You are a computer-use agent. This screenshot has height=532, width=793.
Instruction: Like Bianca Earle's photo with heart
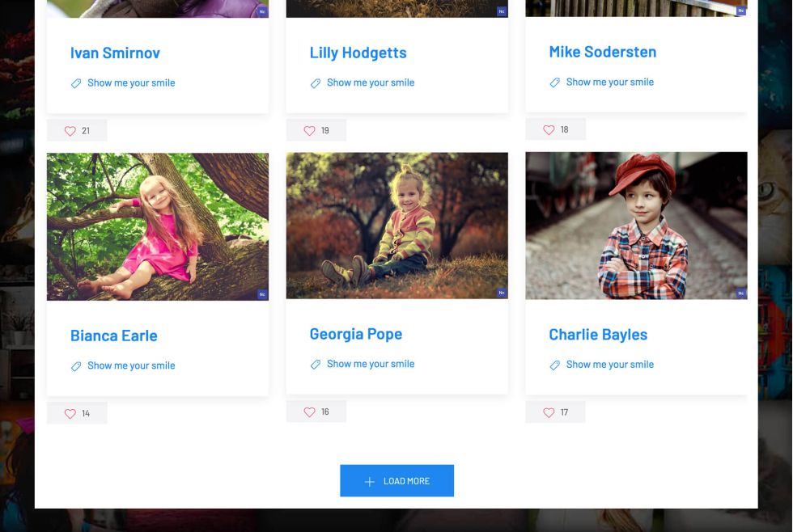point(70,413)
